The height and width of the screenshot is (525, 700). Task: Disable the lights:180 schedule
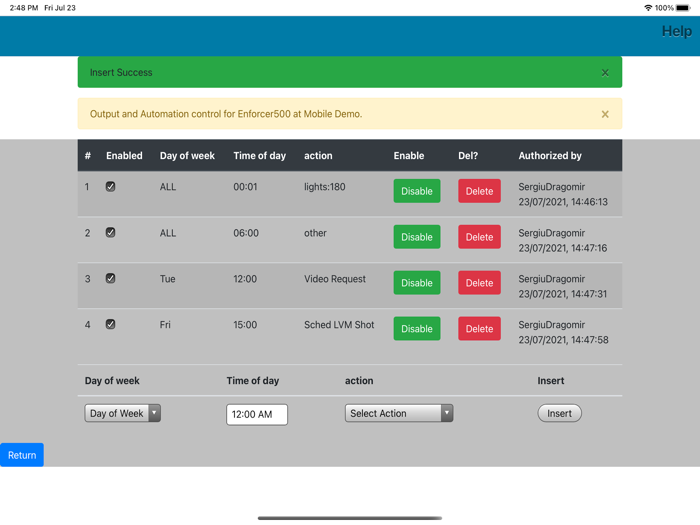417,191
